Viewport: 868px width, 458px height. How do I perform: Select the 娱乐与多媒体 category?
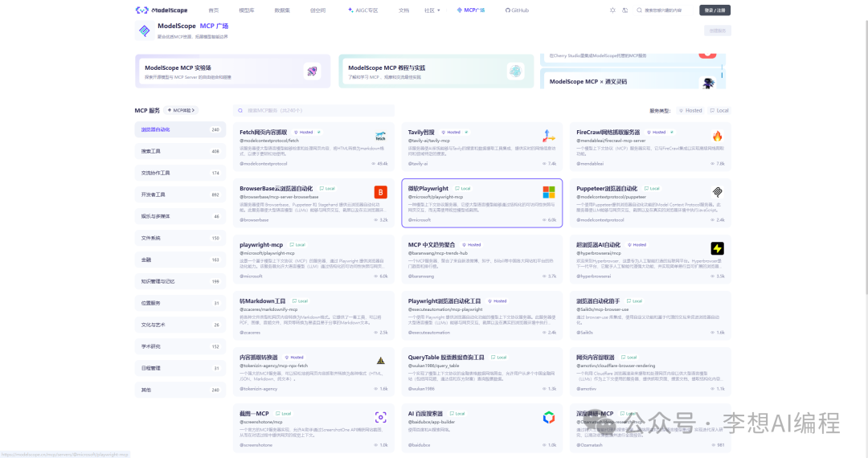point(180,216)
